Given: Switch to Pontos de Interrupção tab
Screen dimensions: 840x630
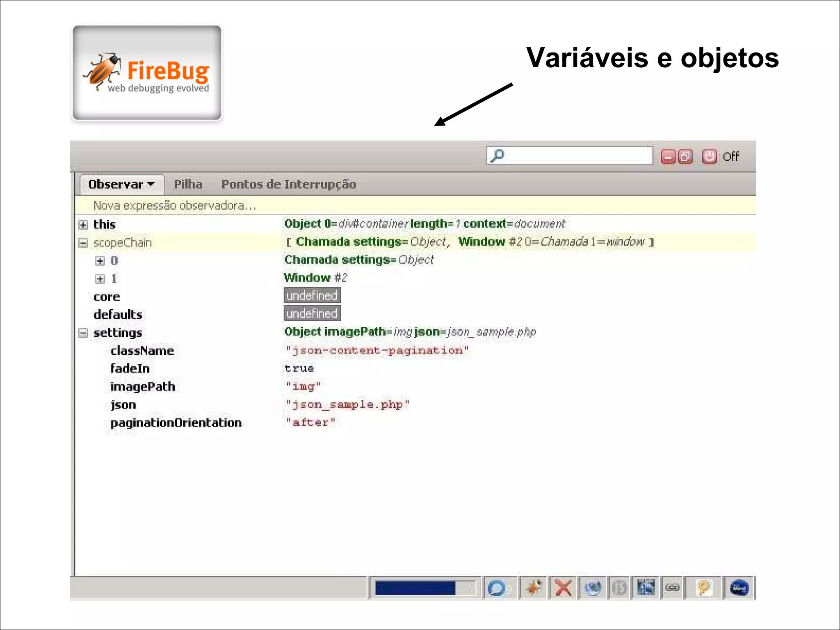Looking at the screenshot, I should 288,185.
